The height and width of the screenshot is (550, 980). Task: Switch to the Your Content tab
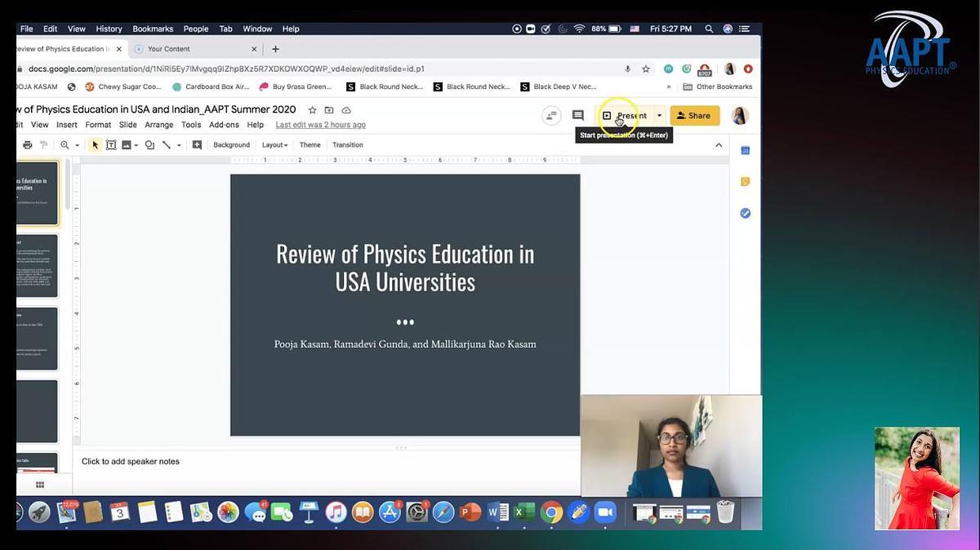coord(169,49)
